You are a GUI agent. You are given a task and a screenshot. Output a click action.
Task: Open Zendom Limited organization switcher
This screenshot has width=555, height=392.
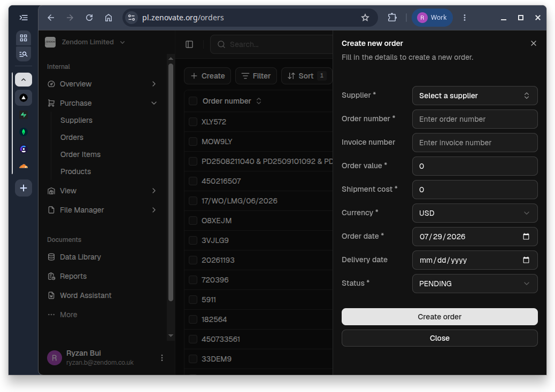[85, 42]
